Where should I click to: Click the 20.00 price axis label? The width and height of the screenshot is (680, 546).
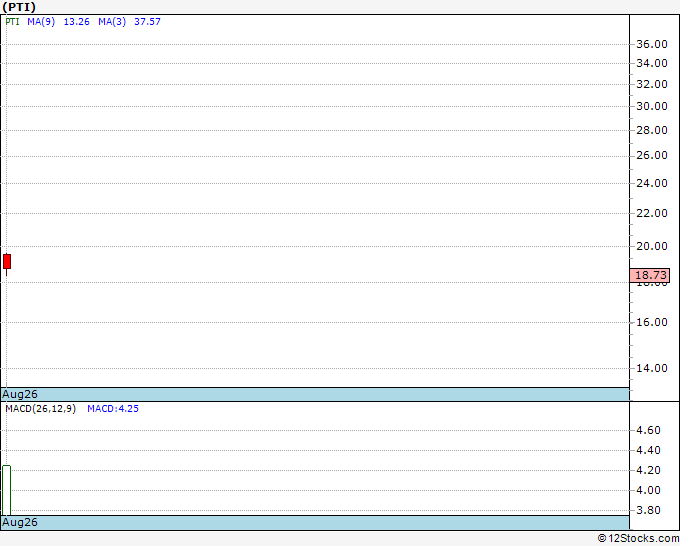tap(652, 246)
